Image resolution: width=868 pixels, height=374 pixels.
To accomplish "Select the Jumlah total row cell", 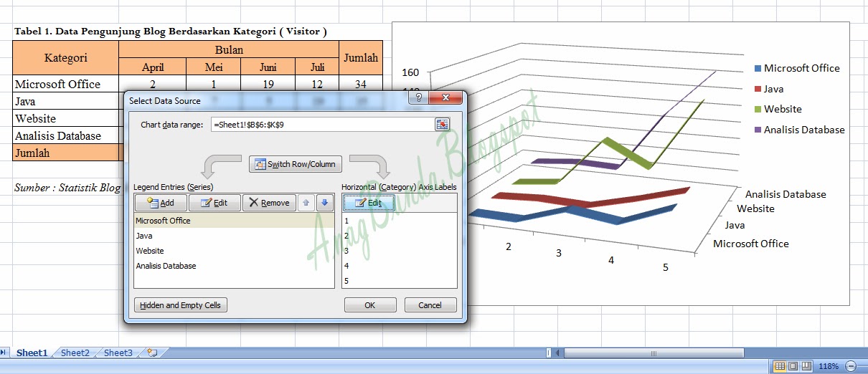I will click(65, 153).
